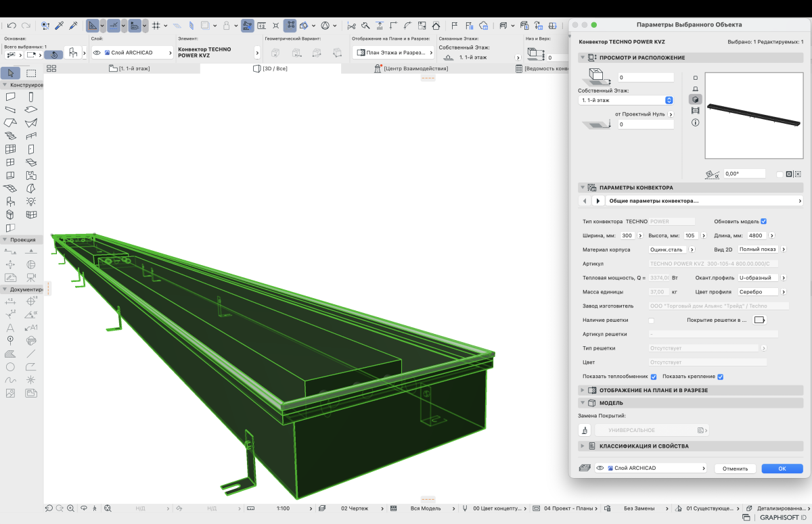This screenshot has width=812, height=524.
Task: Click the Длина, мм input field
Action: (x=756, y=236)
